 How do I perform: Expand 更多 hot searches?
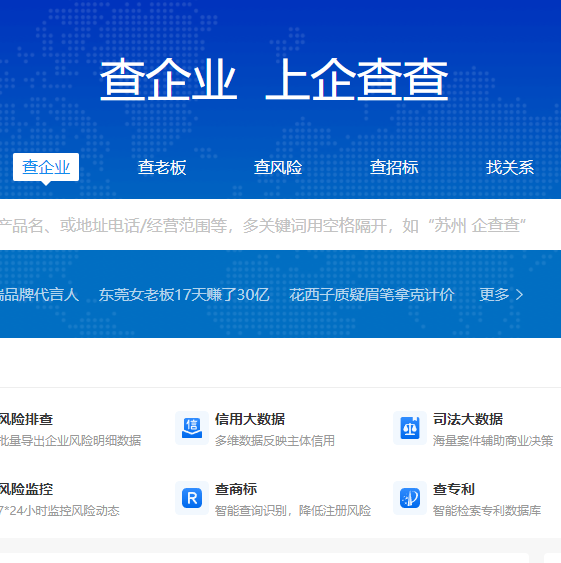(501, 295)
